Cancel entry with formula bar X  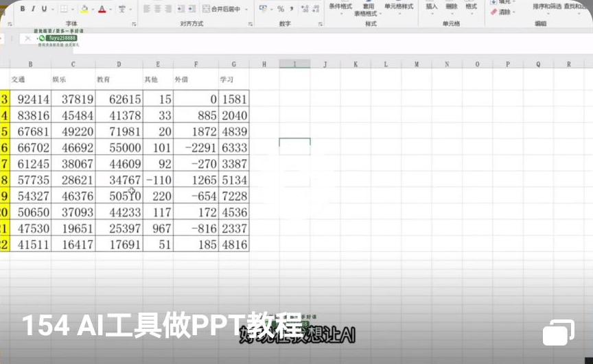27,38
